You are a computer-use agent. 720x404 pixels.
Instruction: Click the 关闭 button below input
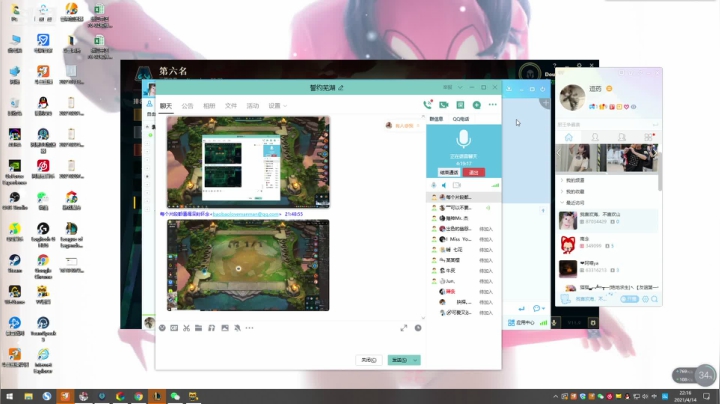(x=368, y=360)
